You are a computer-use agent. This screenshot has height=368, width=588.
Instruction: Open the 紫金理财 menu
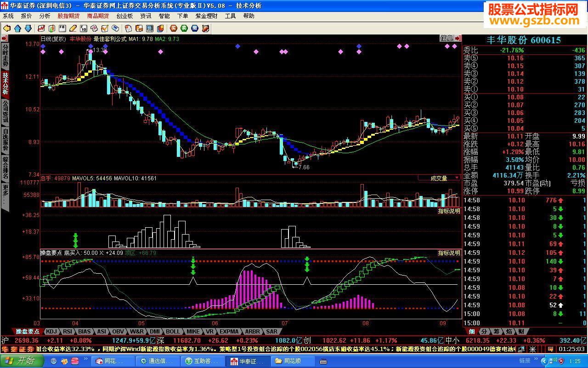[206, 16]
